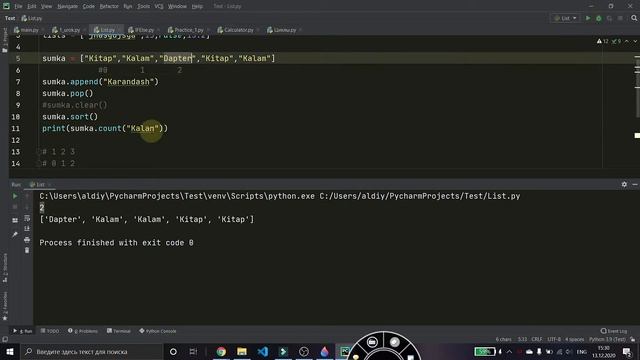Click the 4 spaces indent setting
Viewport: 640px width, 360px height.
click(575, 339)
